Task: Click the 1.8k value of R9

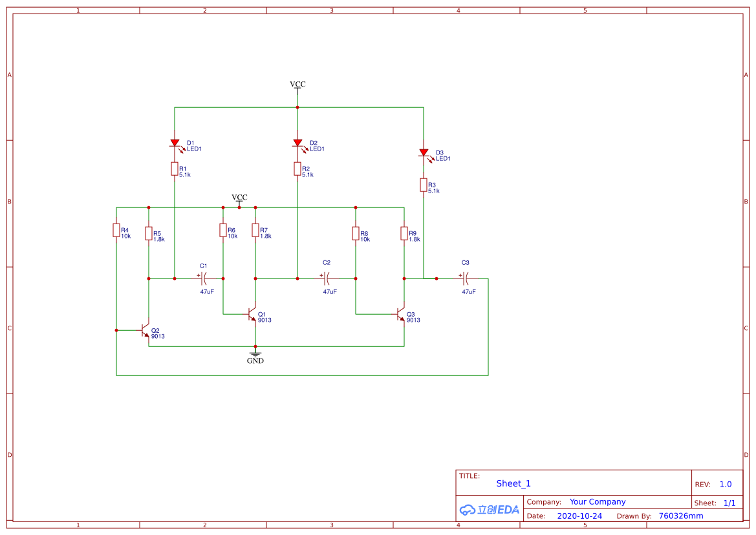Action: click(415, 239)
